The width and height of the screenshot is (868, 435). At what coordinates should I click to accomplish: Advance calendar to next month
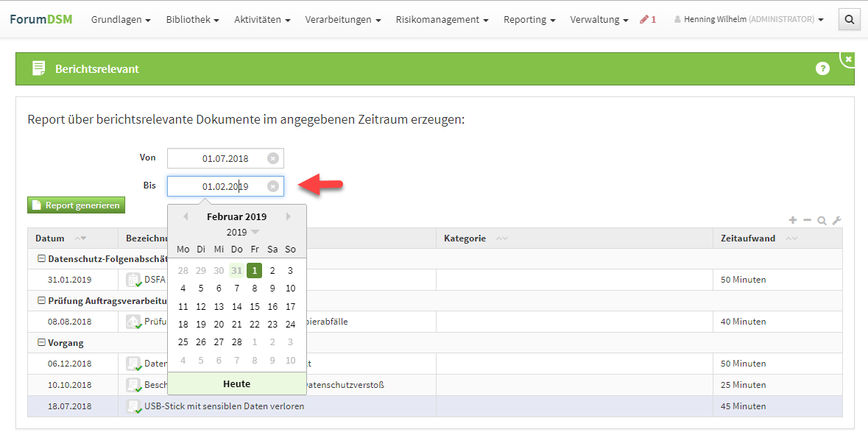click(289, 216)
